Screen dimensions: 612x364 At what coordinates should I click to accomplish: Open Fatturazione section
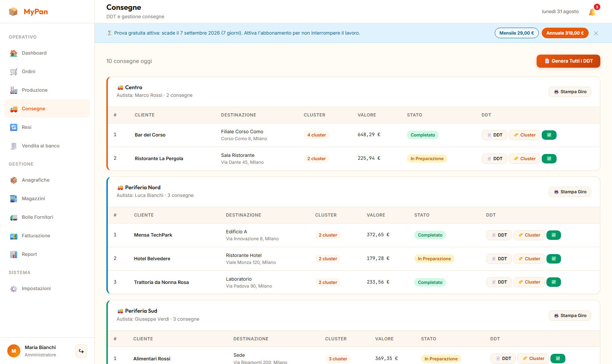pyautogui.click(x=47, y=236)
